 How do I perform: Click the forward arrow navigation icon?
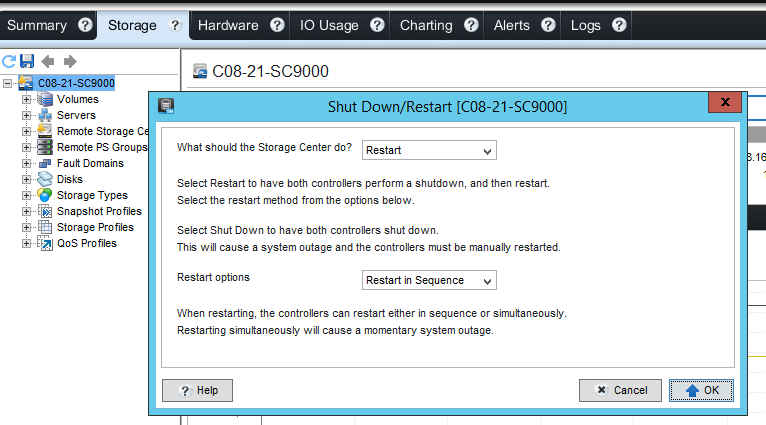coord(69,62)
